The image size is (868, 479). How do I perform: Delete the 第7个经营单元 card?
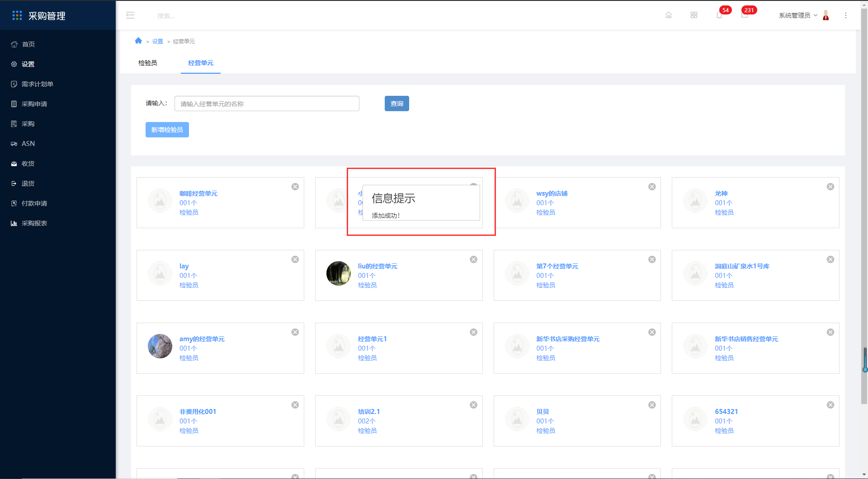click(652, 259)
